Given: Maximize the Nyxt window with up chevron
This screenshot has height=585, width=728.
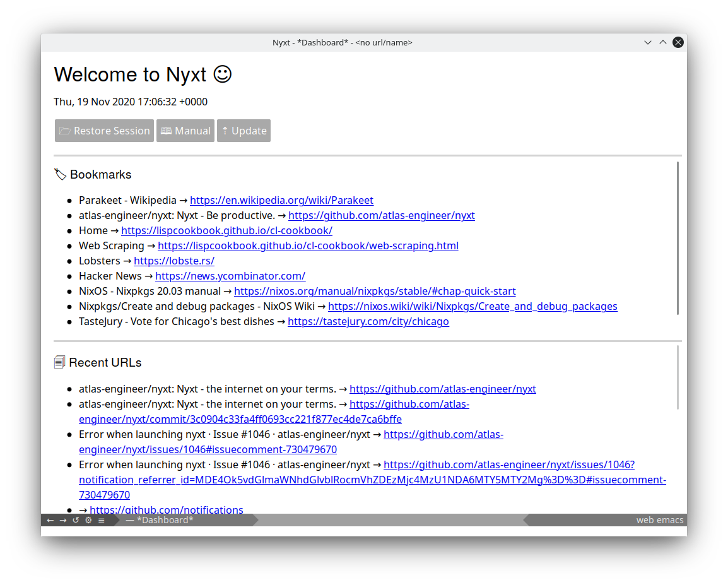Looking at the screenshot, I should [x=663, y=43].
